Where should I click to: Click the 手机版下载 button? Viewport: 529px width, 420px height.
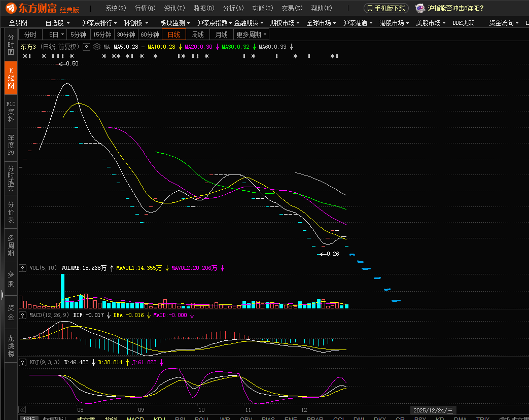point(386,8)
